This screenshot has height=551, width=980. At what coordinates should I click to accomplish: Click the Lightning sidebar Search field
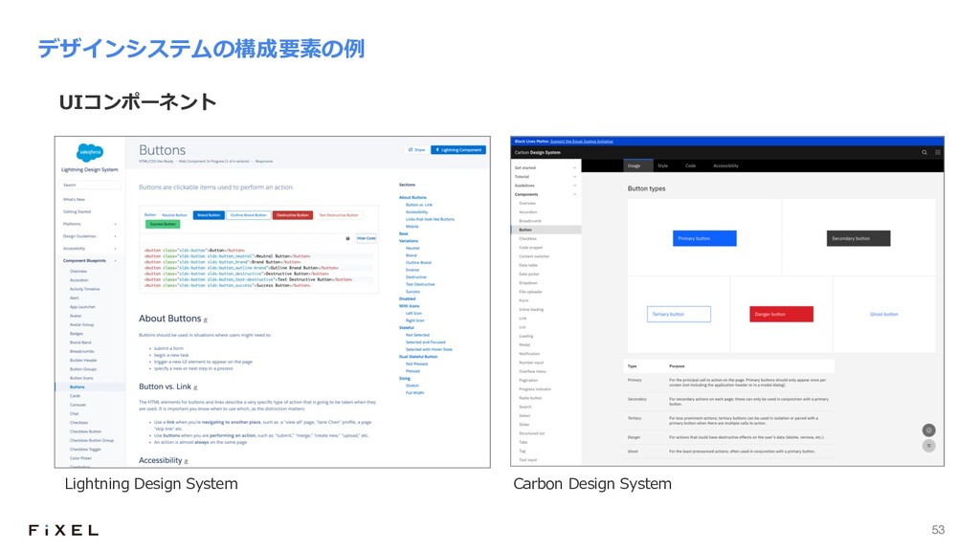point(90,185)
